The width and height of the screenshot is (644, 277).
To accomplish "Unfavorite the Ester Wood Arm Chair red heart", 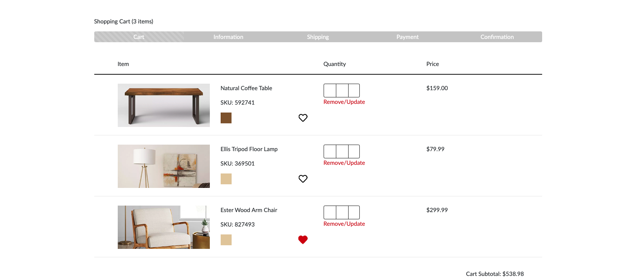I will (303, 239).
